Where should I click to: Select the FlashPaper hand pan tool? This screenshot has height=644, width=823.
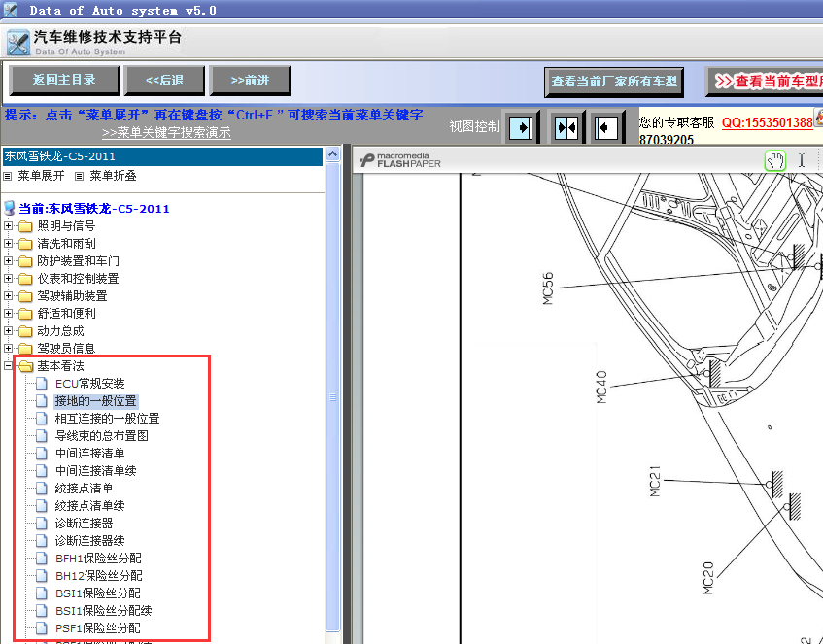pyautogui.click(x=774, y=160)
